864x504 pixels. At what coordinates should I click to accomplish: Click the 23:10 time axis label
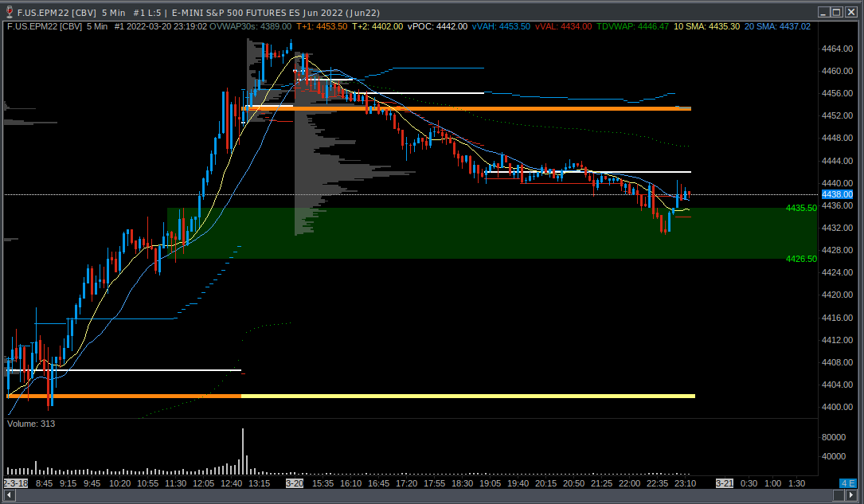click(x=686, y=483)
